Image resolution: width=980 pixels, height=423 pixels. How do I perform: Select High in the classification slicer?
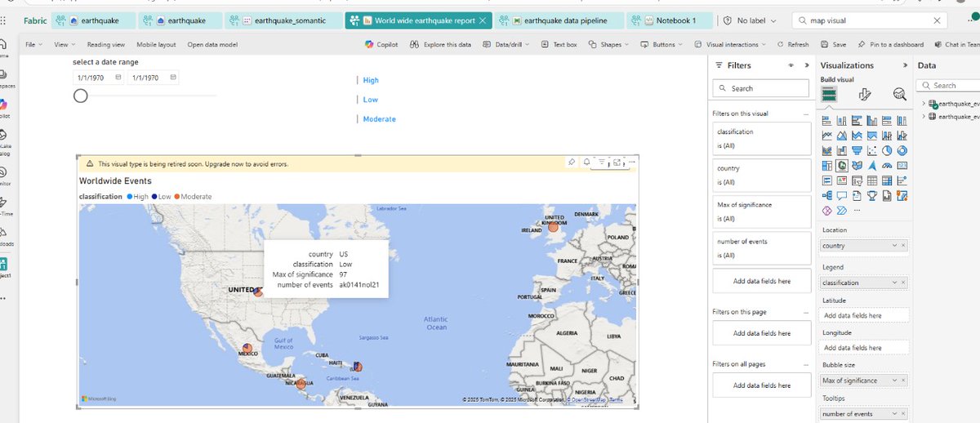click(x=371, y=80)
